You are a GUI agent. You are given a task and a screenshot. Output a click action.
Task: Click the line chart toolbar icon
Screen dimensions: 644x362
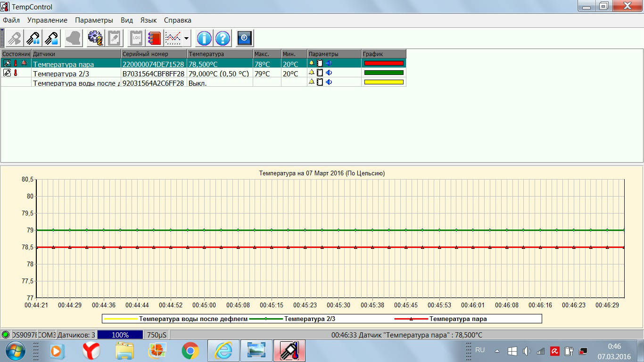point(173,38)
